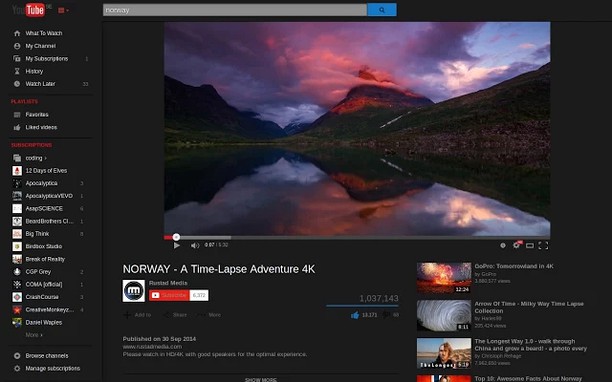The height and width of the screenshot is (382, 612).
Task: Click the Birdbox Studio channel icon
Action: pyautogui.click(x=17, y=246)
